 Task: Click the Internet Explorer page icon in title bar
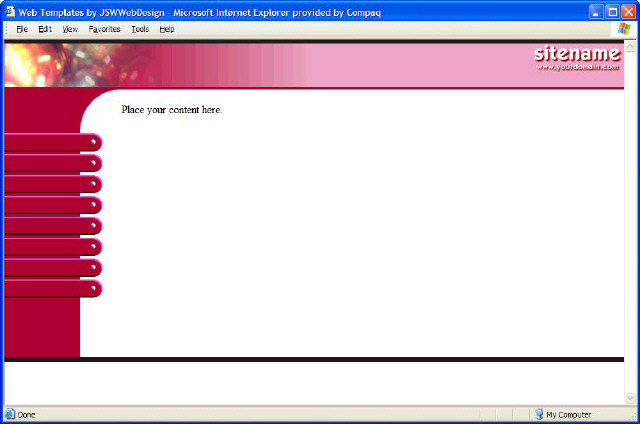(x=10, y=10)
